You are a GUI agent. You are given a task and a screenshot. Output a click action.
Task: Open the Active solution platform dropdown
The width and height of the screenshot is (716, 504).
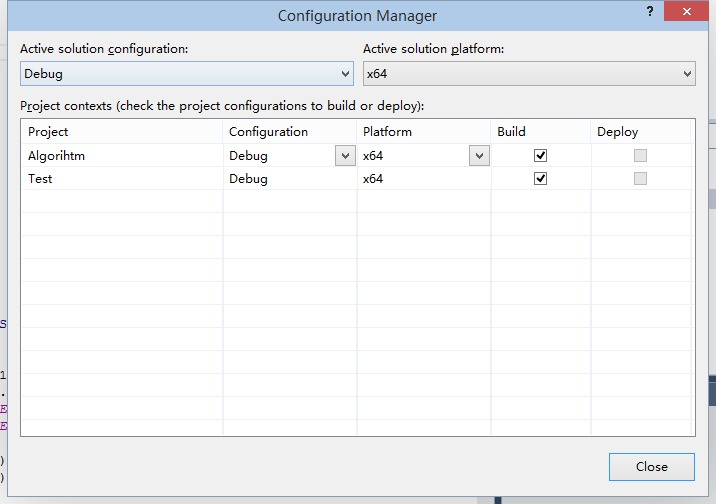coord(529,74)
